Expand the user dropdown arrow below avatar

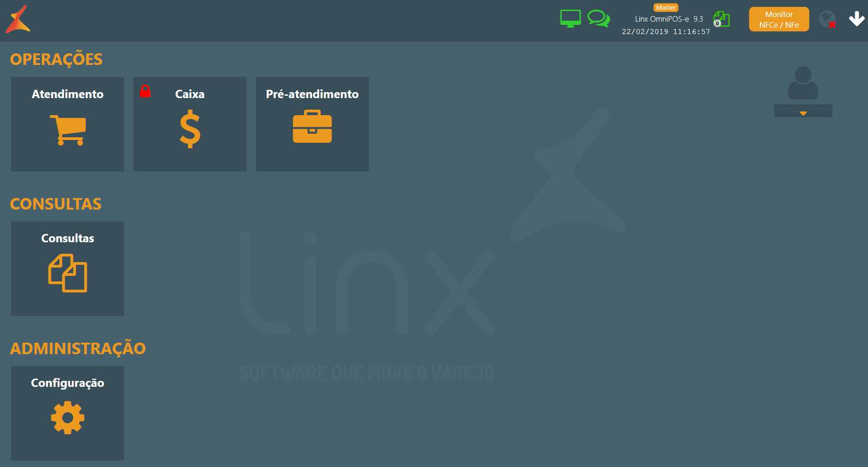tap(803, 111)
